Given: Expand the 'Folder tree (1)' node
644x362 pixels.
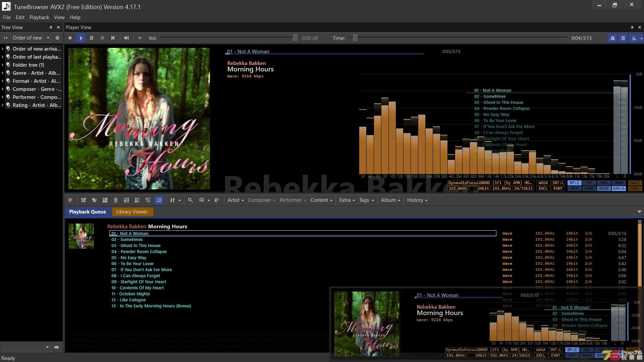Looking at the screenshot, I should point(3,65).
